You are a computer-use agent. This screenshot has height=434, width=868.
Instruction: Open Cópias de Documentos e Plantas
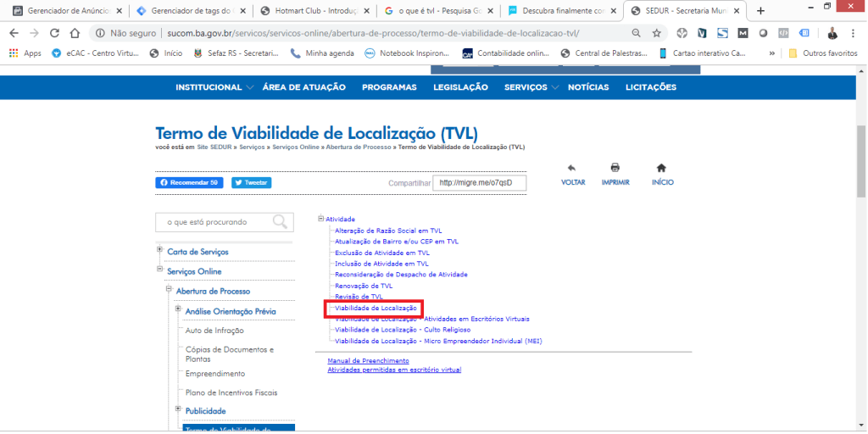(230, 354)
